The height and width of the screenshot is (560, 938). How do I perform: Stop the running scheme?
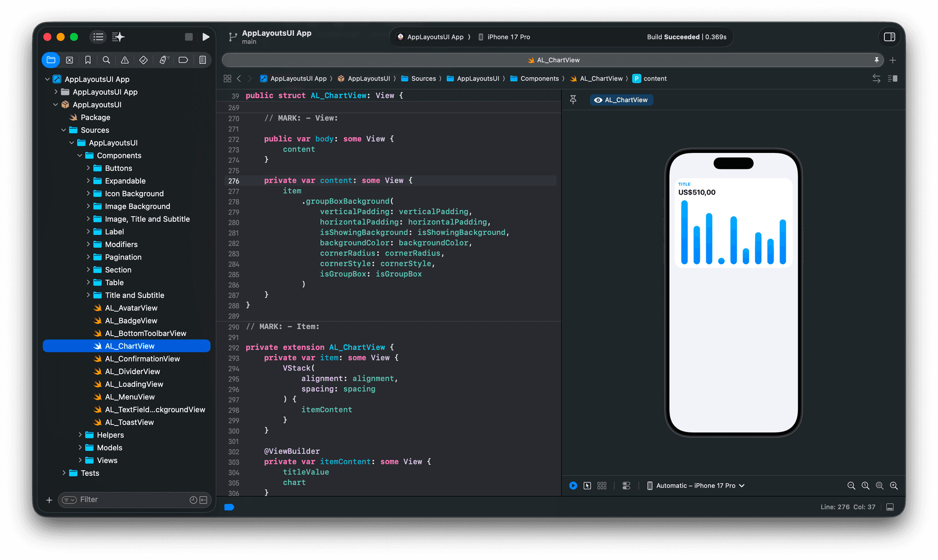tap(189, 37)
